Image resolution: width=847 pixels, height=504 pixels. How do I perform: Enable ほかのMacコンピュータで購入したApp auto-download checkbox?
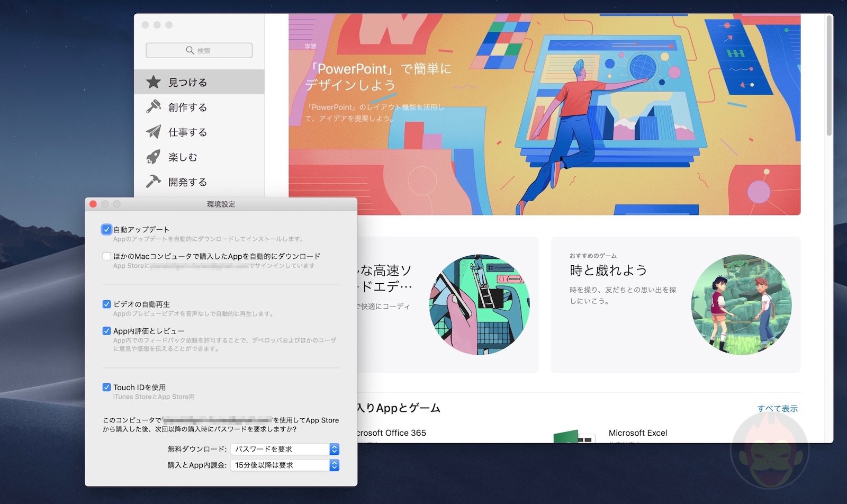pos(106,256)
